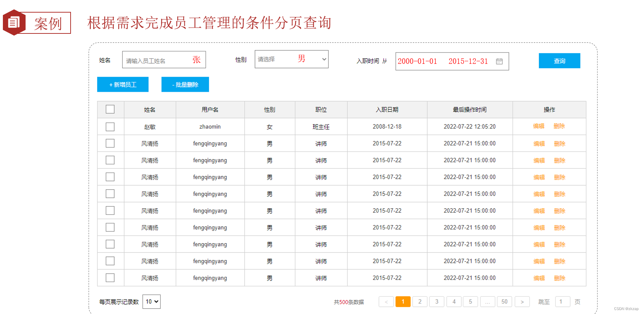Click the red document case icon
Viewport: 644px width, 314px height.
(x=14, y=23)
